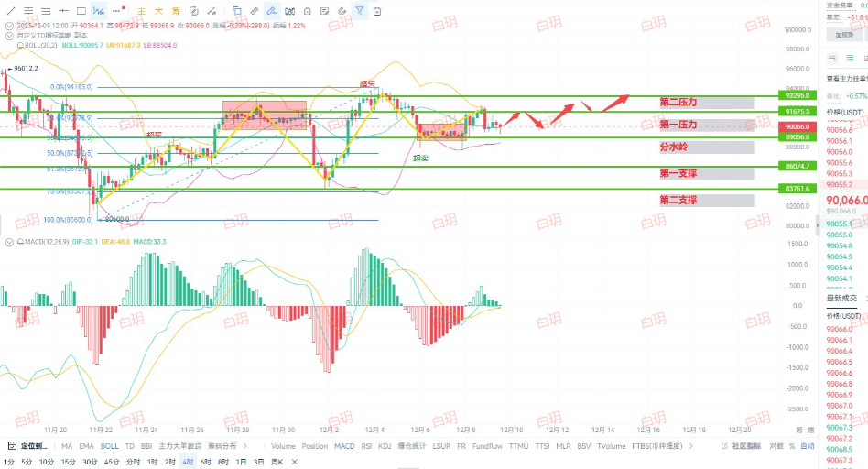This screenshot has width=868, height=469.
Task: Toggle the TD main indicator
Action: [x=129, y=446]
